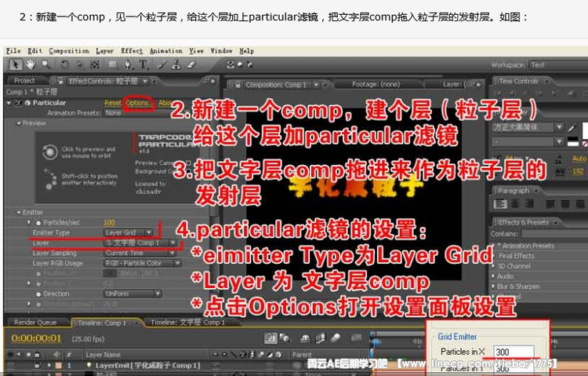Screen dimensions: 588x376
Task: Open the Effect menu
Action: (x=131, y=51)
